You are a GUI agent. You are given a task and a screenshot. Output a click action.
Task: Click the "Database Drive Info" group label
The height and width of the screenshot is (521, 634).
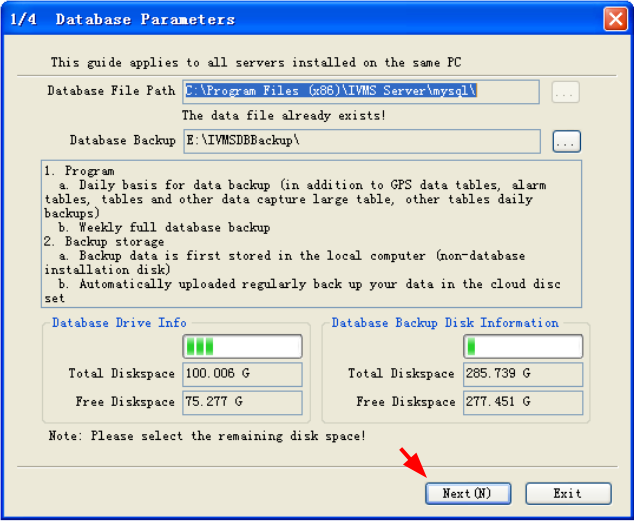[x=119, y=323]
